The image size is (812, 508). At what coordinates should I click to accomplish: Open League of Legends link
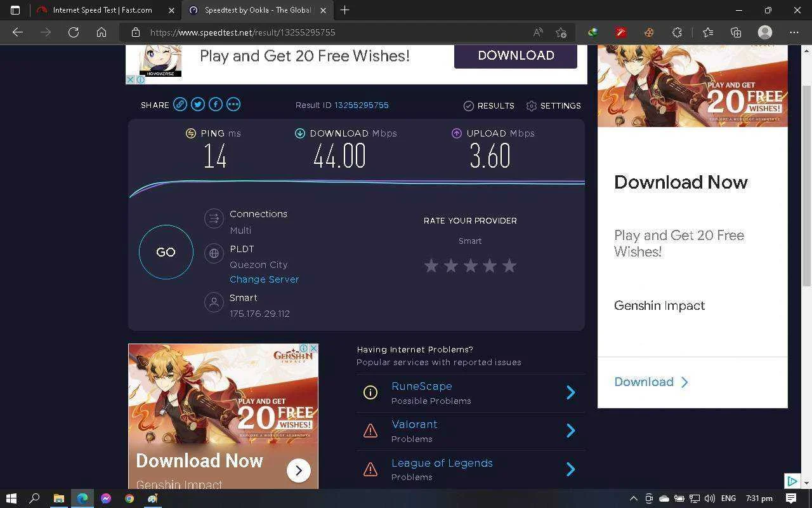[x=442, y=463]
